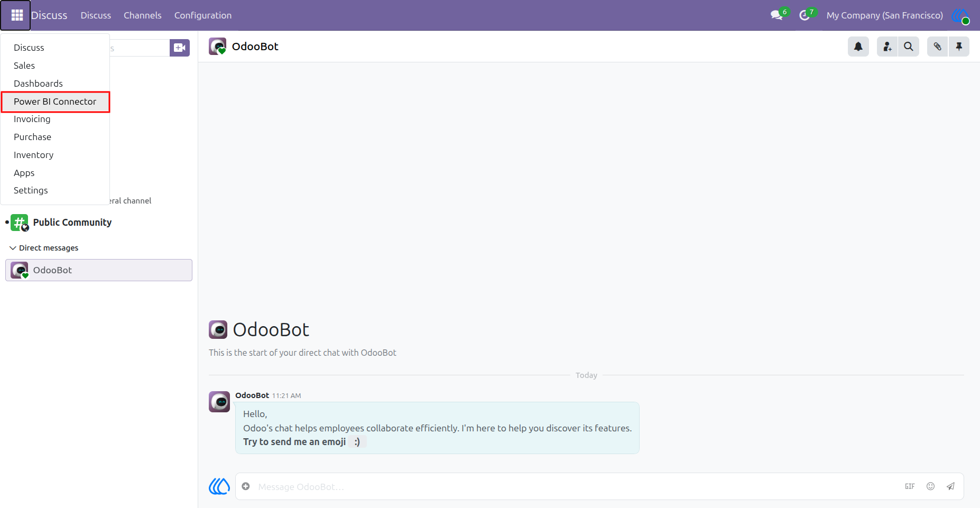Screen dimensions: 980x508
Task: Click the Public Community hashtag channel icon
Action: coord(20,223)
